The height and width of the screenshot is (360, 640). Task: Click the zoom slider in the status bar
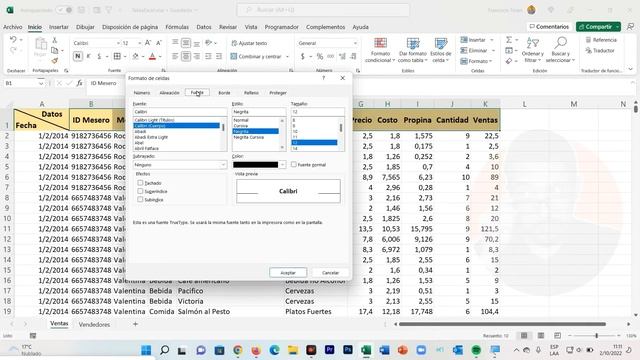(x=596, y=336)
